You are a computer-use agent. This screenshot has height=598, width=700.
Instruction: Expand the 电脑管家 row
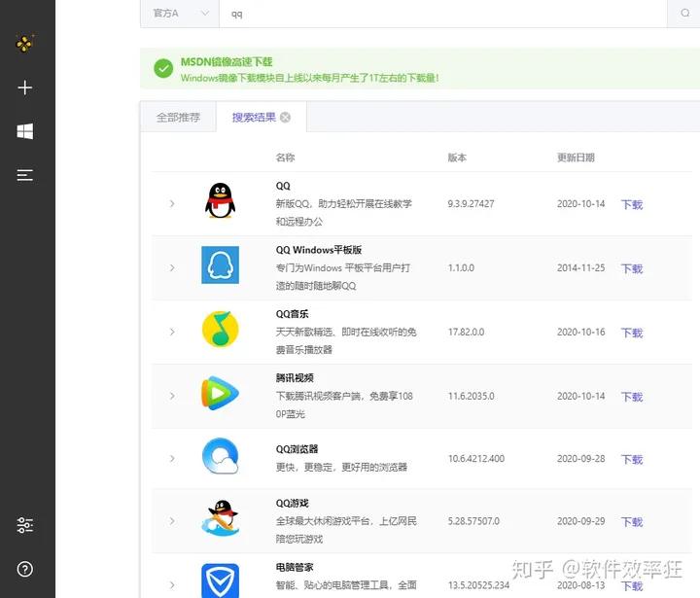pos(172,584)
